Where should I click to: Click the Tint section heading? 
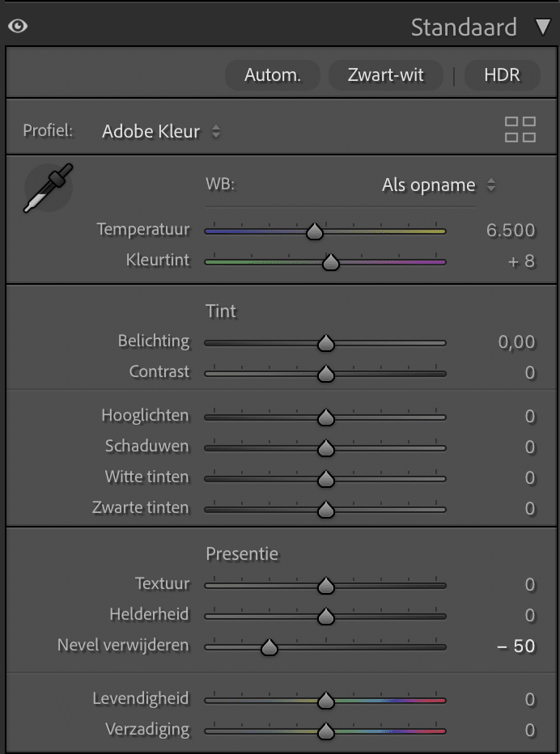coord(221,311)
